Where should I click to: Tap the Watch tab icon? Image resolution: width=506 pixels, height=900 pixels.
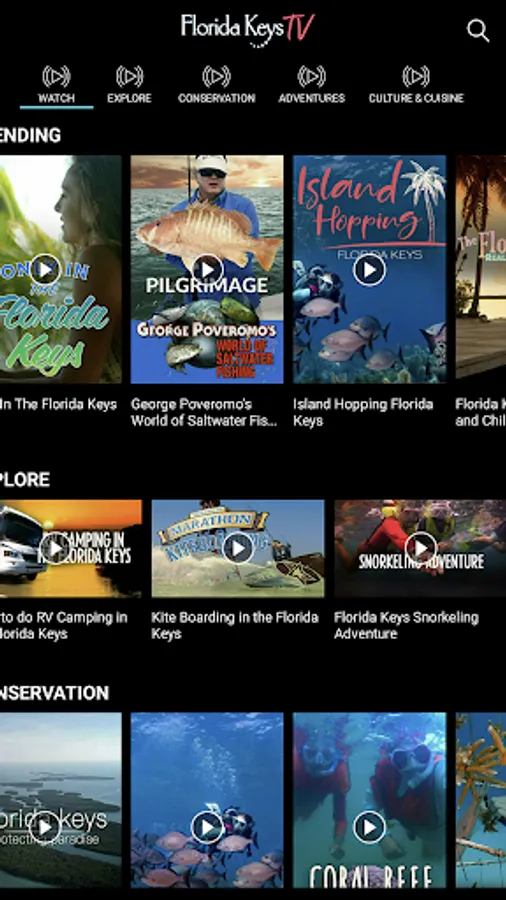[56, 76]
